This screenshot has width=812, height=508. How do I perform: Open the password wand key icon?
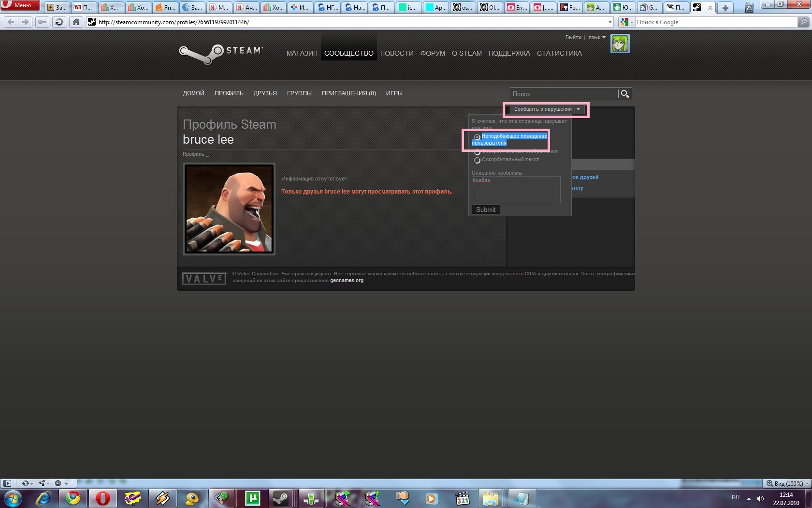click(43, 22)
